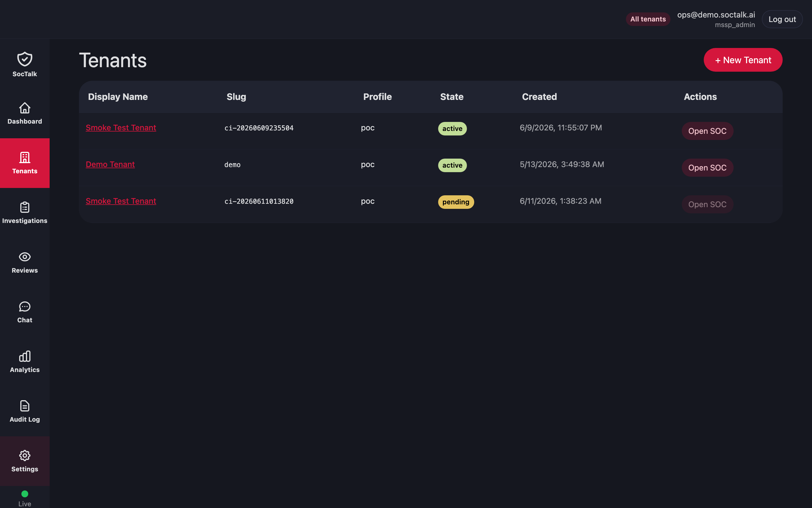Log out of the session
This screenshot has height=508, width=812.
click(782, 19)
